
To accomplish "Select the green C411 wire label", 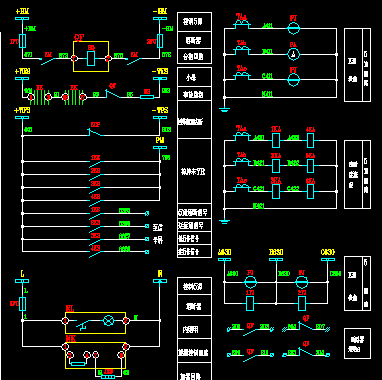I will [x=267, y=76].
